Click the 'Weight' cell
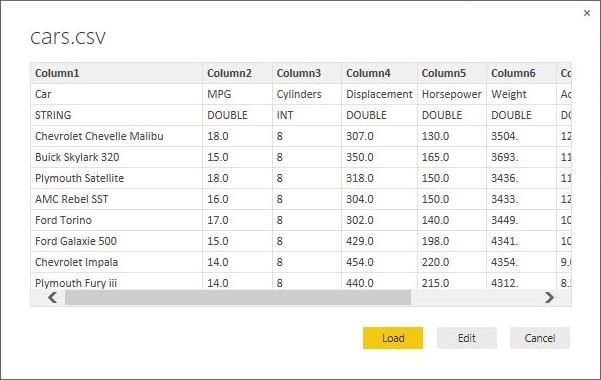Viewport: 601px width, 380px height. coord(521,94)
